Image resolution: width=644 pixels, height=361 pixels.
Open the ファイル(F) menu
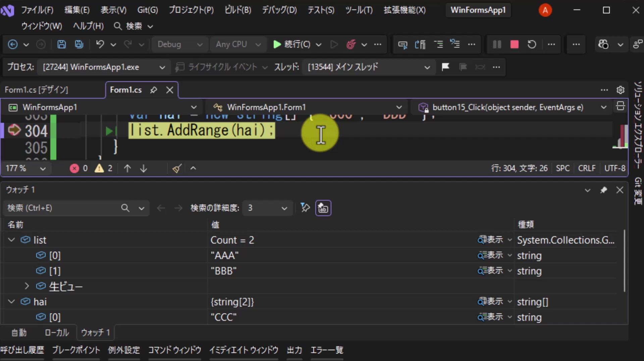(x=37, y=10)
